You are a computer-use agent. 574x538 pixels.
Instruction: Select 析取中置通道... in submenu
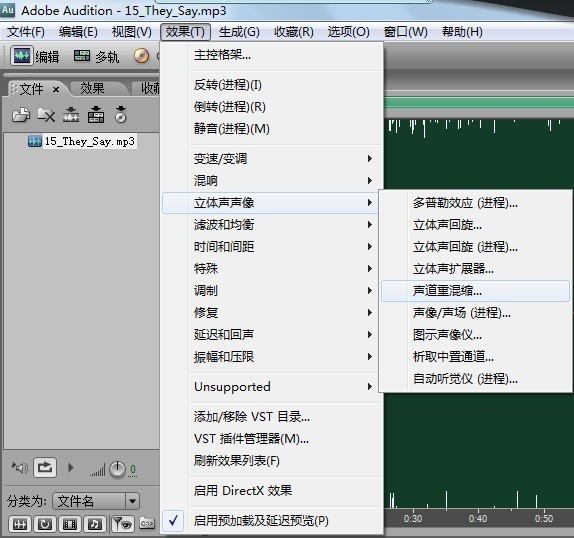[475, 356]
